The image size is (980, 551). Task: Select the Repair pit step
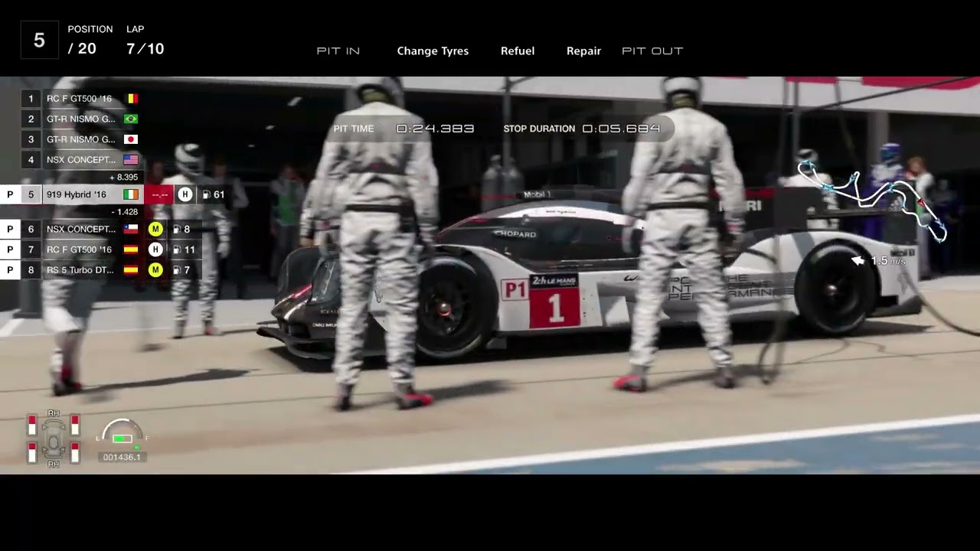click(x=583, y=51)
